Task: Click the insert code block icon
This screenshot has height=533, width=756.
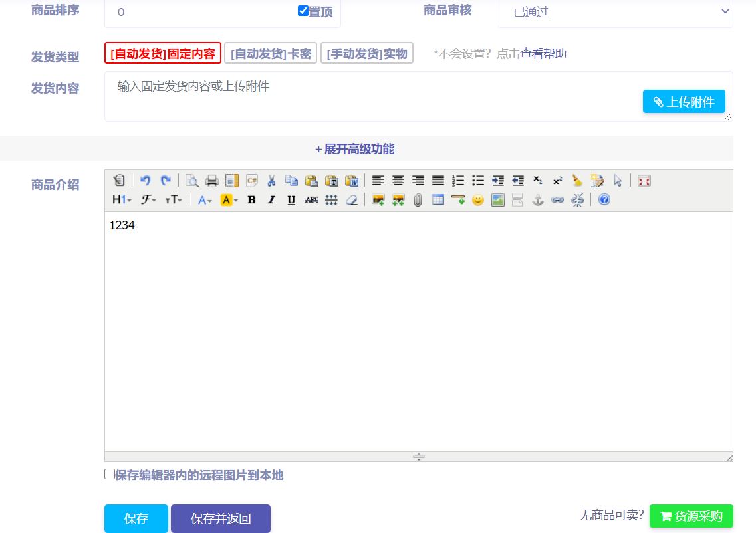Action: [x=252, y=181]
